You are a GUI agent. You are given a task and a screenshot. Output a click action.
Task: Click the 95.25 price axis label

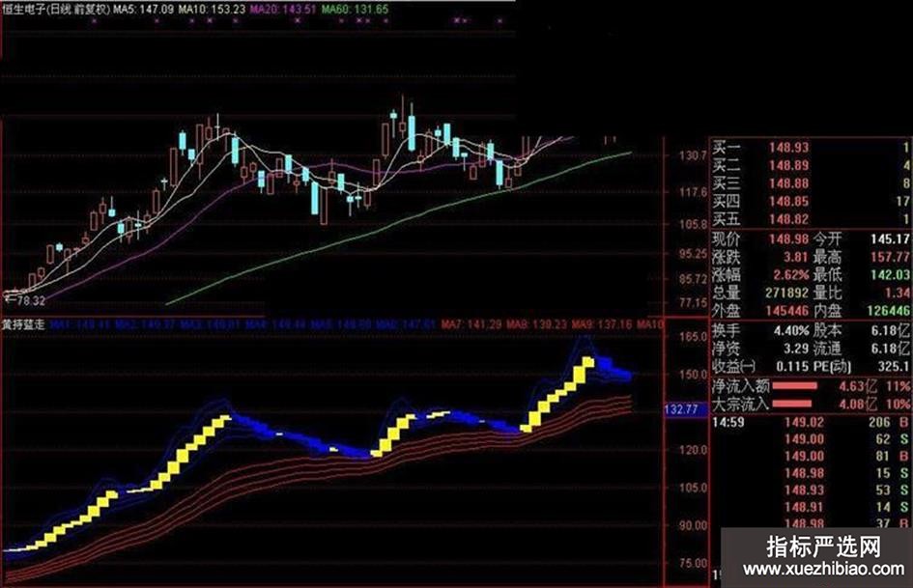693,254
